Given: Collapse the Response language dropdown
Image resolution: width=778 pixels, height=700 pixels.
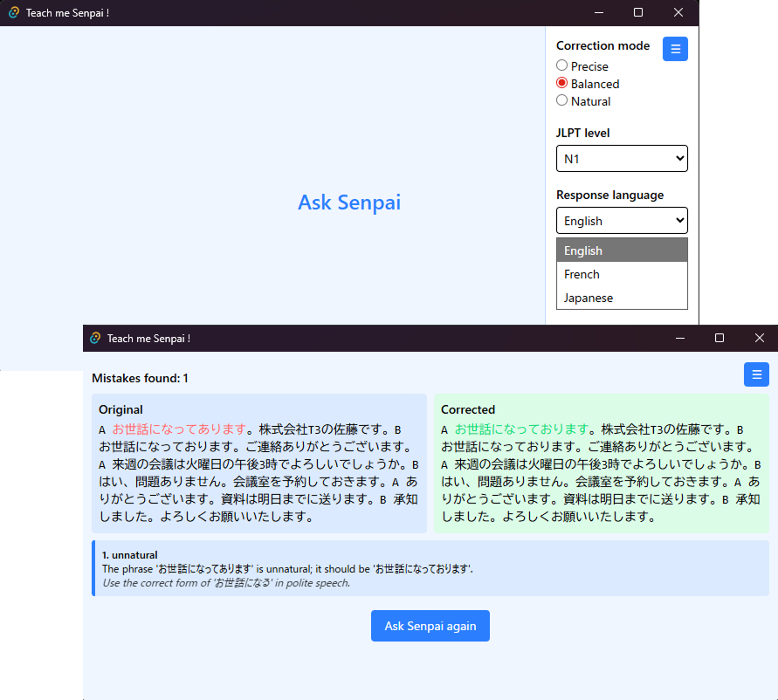Looking at the screenshot, I should click(x=622, y=221).
